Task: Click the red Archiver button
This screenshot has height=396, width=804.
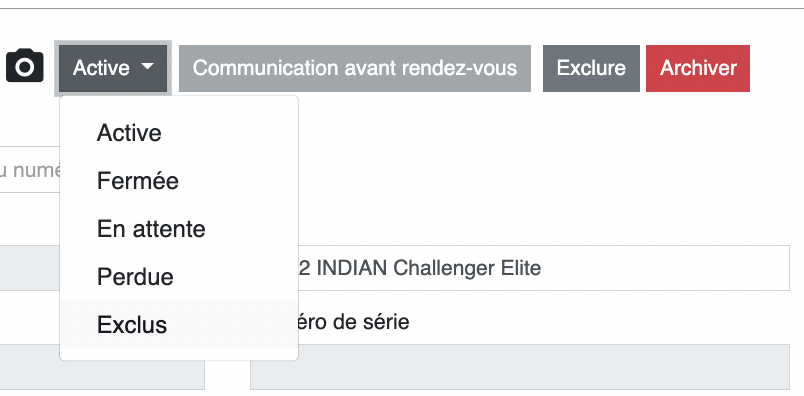Action: (698, 68)
